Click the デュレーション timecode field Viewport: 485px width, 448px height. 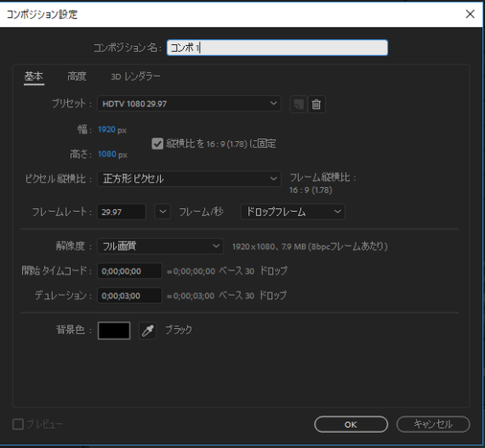click(129, 296)
